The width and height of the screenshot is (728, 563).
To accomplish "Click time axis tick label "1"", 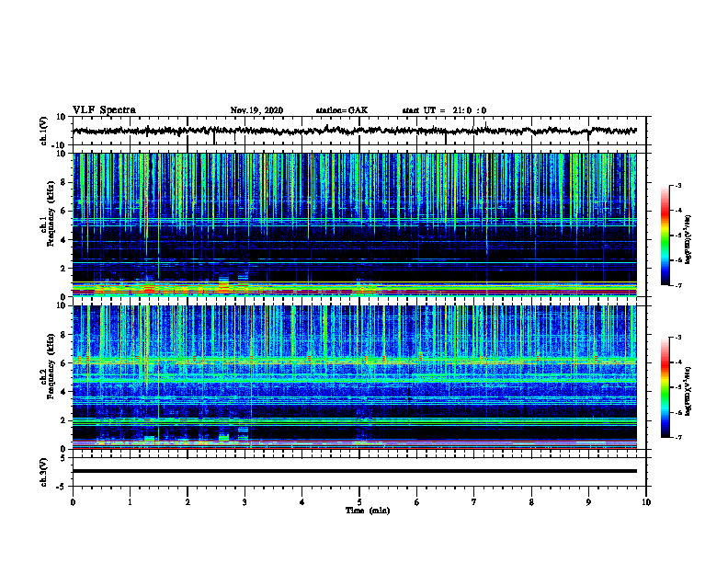I will [x=130, y=502].
